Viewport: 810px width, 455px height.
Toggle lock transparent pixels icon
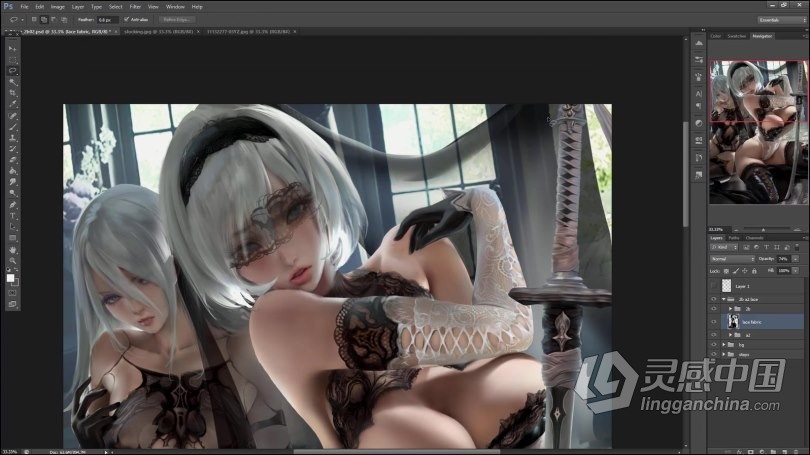(x=726, y=271)
